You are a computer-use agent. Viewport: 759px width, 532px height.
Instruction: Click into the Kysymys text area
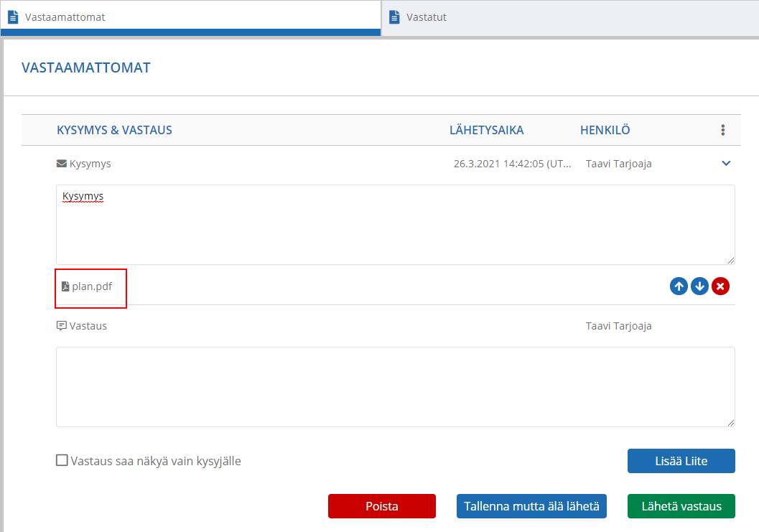point(396,225)
